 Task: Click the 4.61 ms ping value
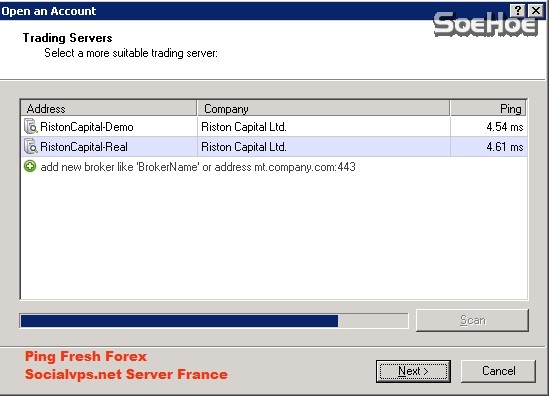click(x=505, y=147)
